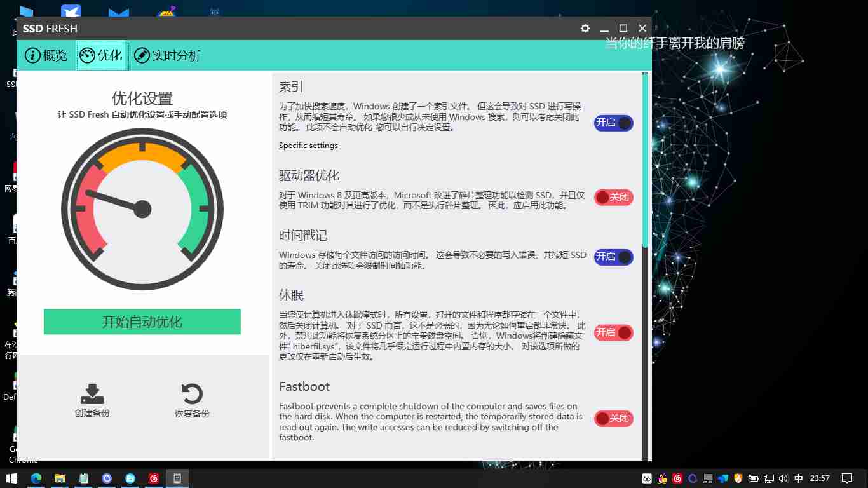Maximize the SSD Fresh window

click(x=623, y=29)
